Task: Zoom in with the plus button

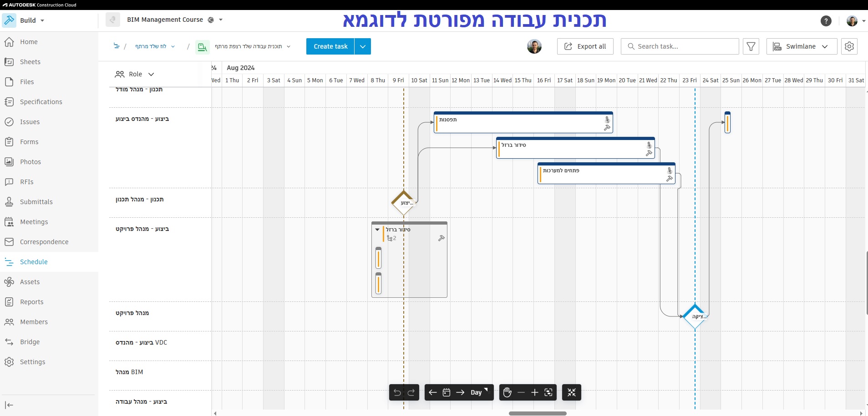Action: point(535,392)
